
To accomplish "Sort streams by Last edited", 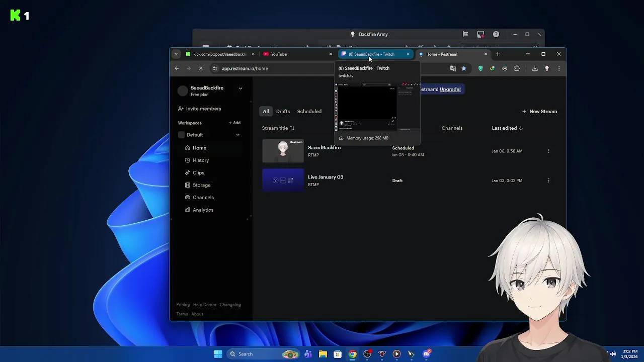I will pyautogui.click(x=507, y=128).
